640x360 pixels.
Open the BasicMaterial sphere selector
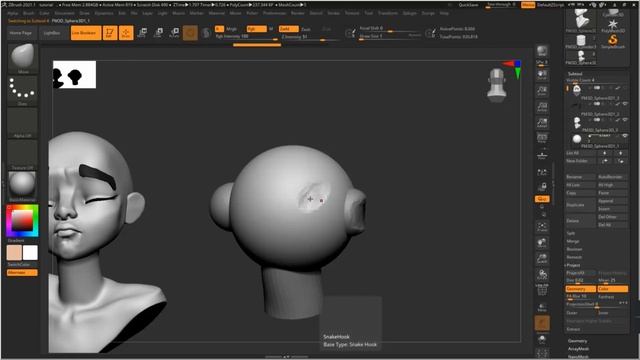[x=22, y=187]
